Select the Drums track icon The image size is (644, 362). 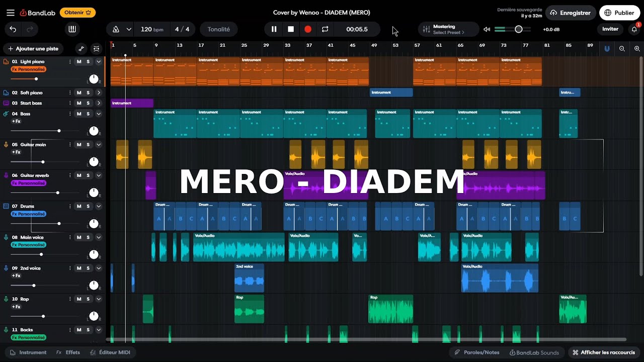[x=6, y=206]
